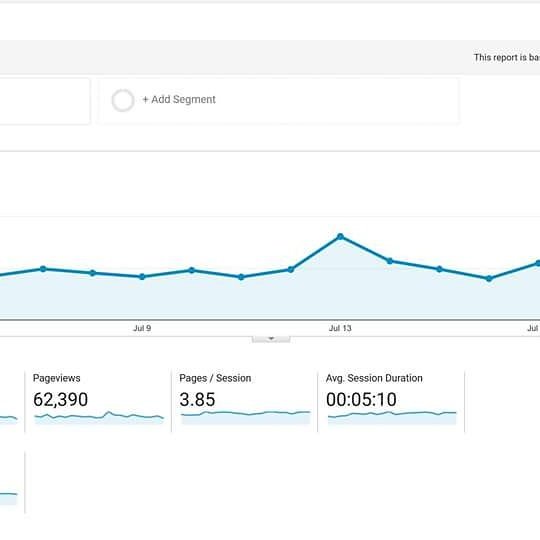Click the Jul 9 axis label

[x=142, y=328]
